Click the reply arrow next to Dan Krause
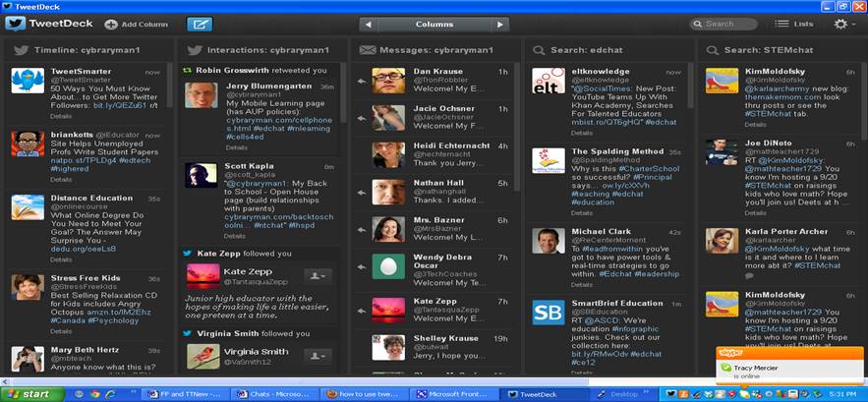 coord(362,81)
